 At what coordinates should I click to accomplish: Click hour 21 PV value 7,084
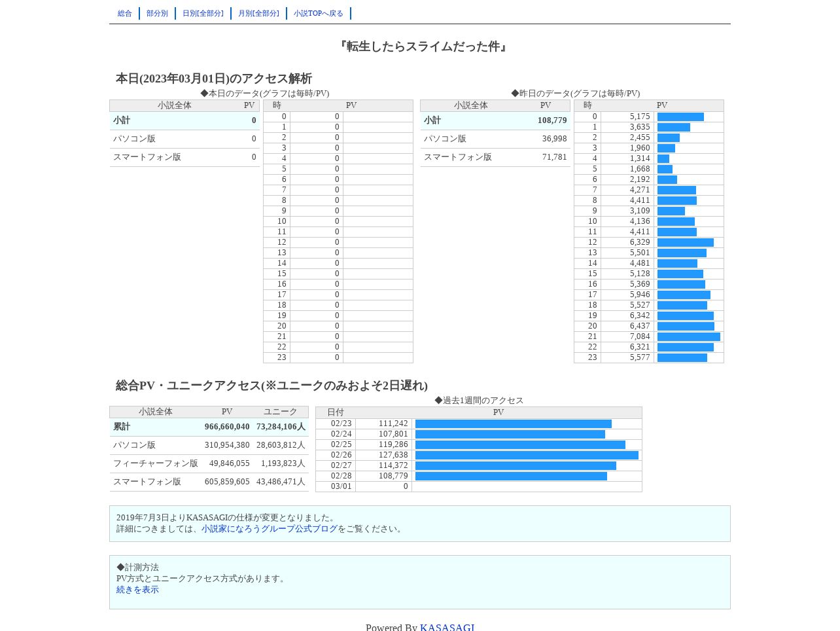640,336
